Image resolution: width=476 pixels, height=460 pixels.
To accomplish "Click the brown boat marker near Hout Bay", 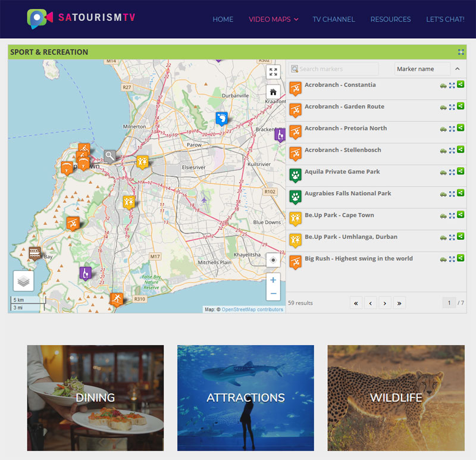I will pyautogui.click(x=35, y=254).
